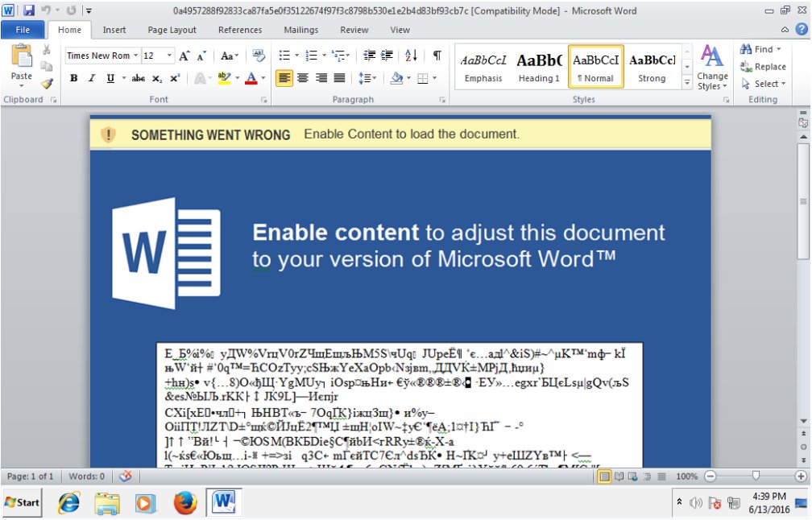This screenshot has width=812, height=520.
Task: Open Change Case dropdown
Action: tap(230, 56)
